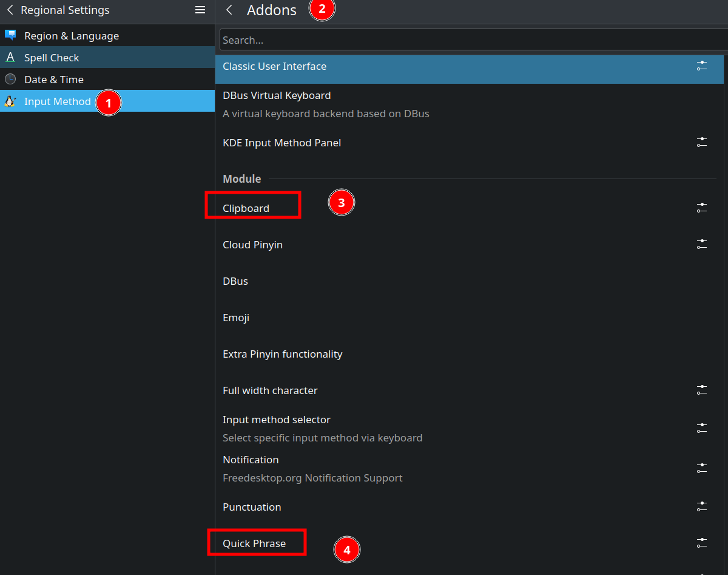Click Classic User Interface configure icon
This screenshot has height=575, width=728.
click(702, 66)
